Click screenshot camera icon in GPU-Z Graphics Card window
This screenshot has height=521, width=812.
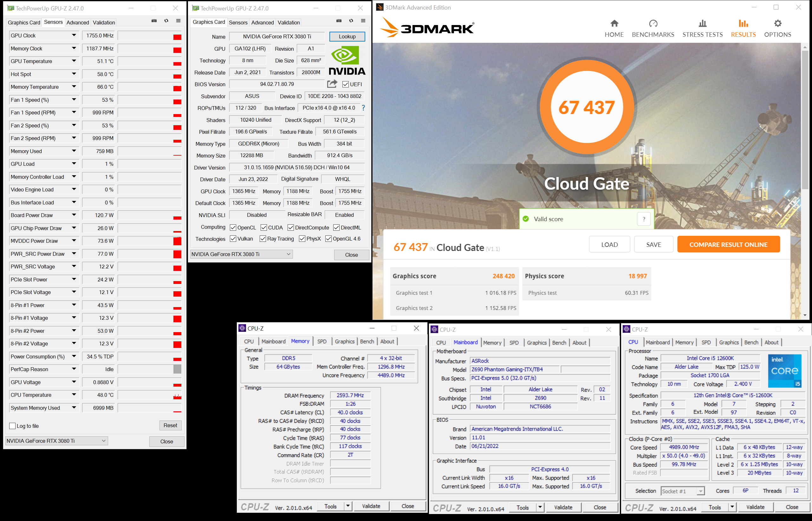339,21
